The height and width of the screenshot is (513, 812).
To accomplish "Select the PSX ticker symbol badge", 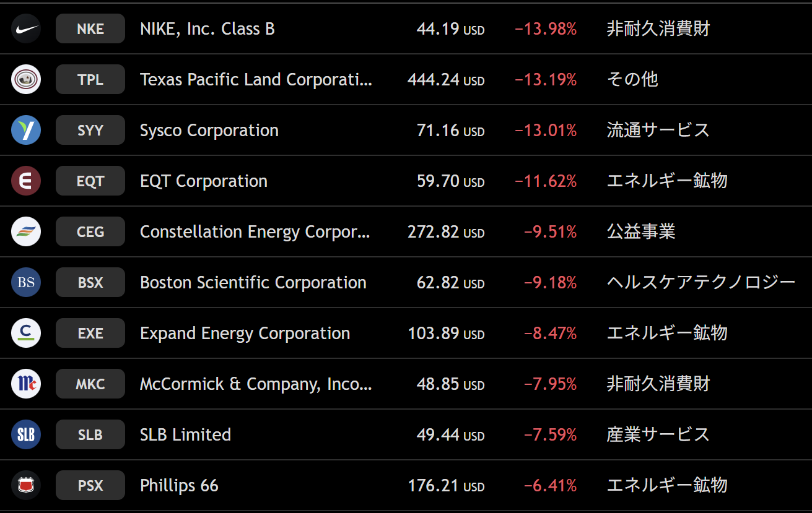I will click(90, 486).
